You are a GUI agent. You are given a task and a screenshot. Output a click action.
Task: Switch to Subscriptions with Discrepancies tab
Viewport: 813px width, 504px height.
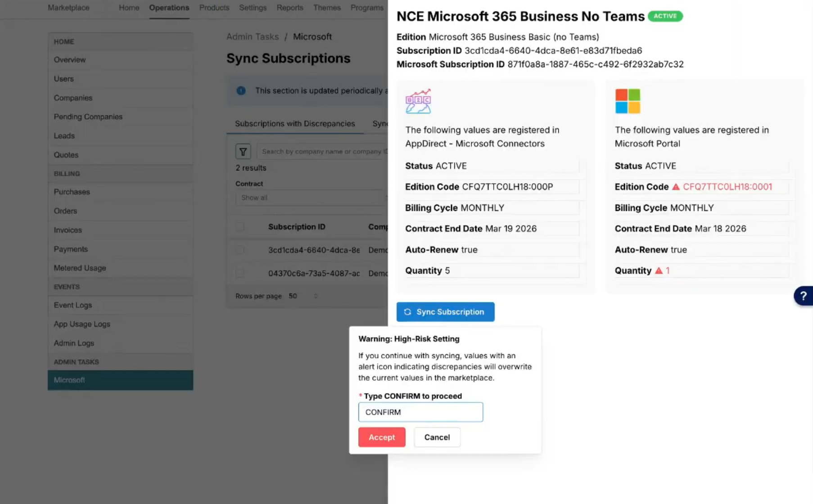tap(295, 124)
